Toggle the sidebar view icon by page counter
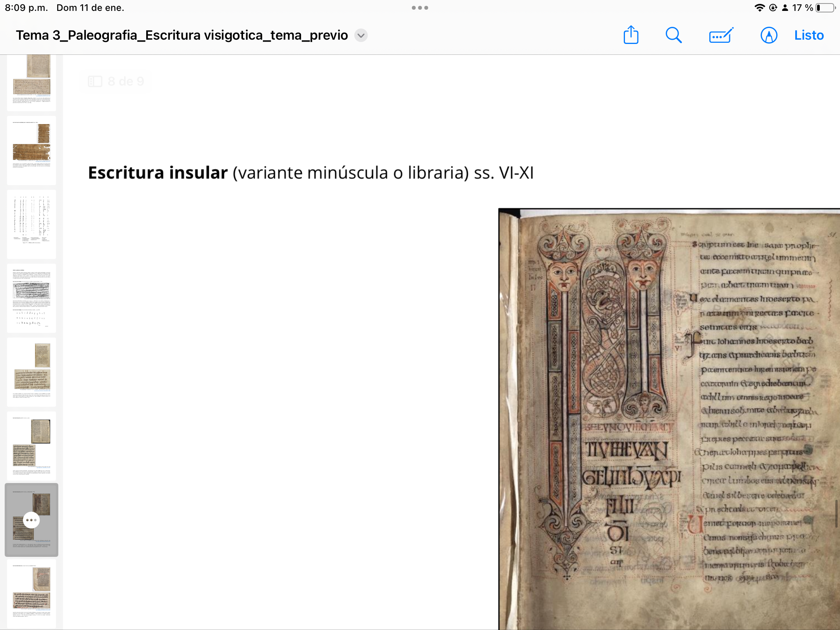This screenshot has width=840, height=630. pos(95,81)
